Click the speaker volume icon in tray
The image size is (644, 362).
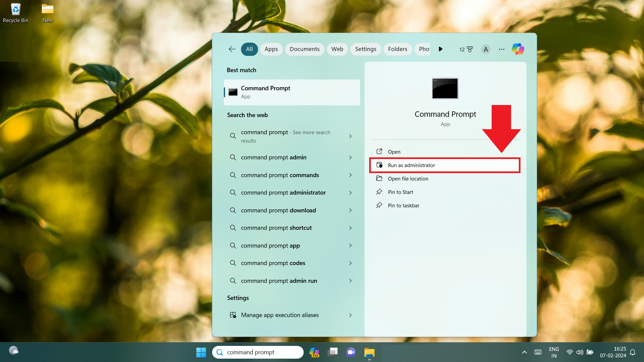click(580, 352)
